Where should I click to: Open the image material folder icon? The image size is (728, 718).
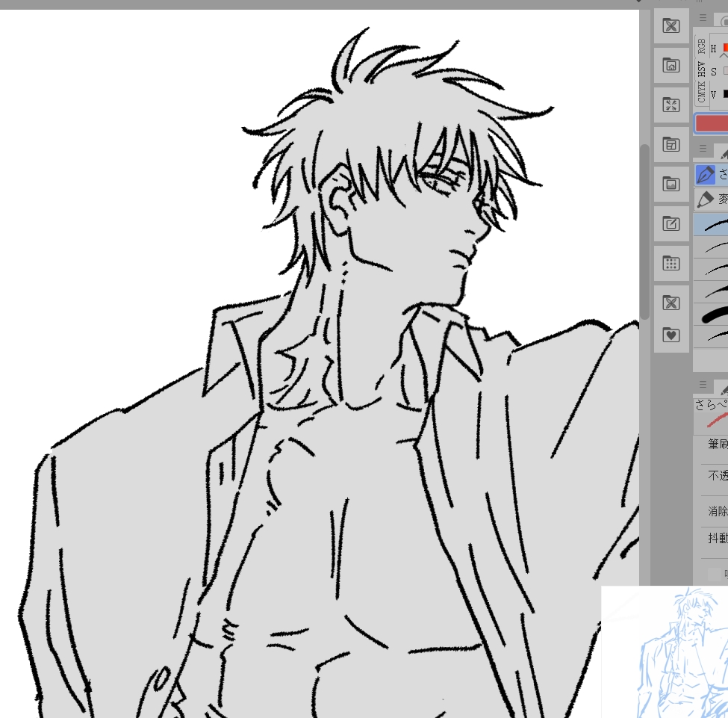pos(671,184)
